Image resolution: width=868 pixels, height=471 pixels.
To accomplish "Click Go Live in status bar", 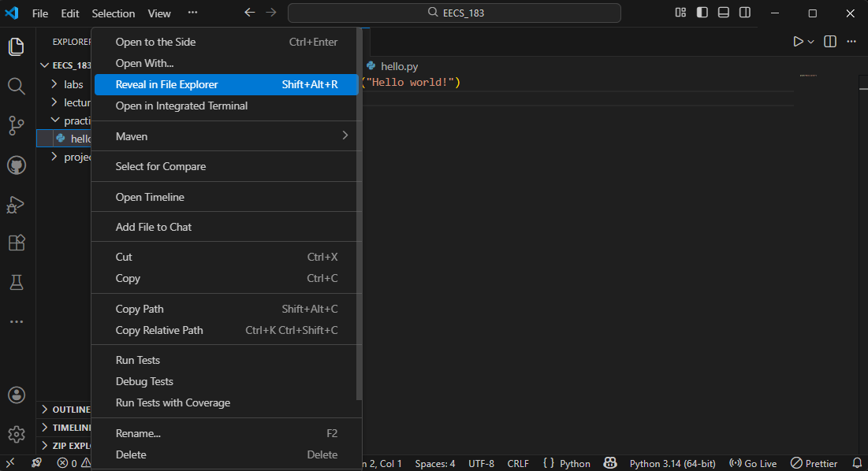I will 753,463.
